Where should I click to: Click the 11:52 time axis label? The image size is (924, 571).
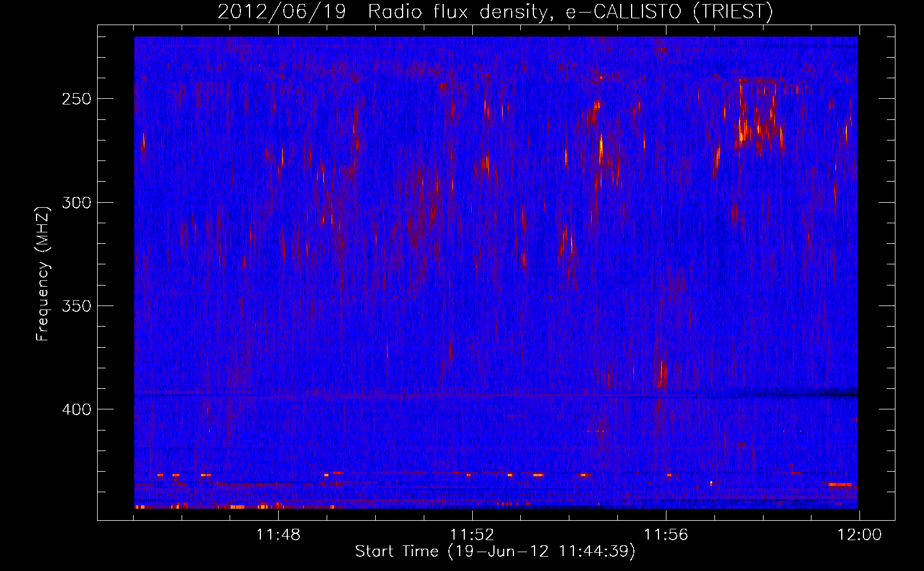pos(472,535)
